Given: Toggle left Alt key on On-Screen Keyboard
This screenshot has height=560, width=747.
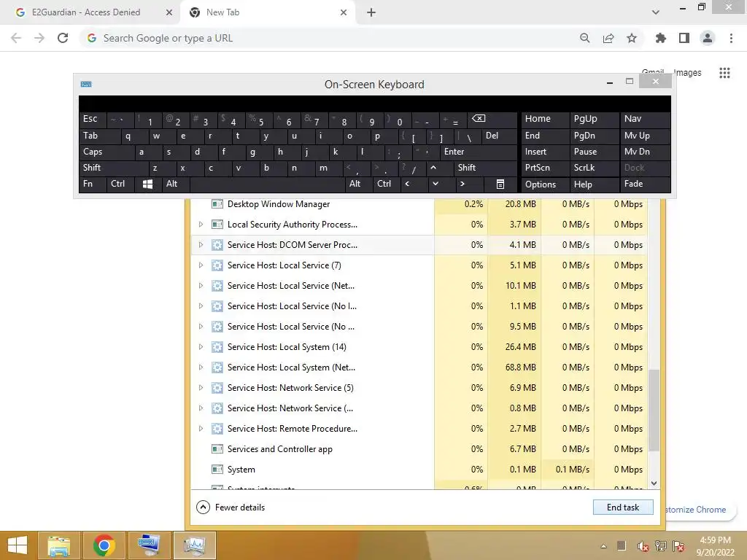Looking at the screenshot, I should click(176, 184).
